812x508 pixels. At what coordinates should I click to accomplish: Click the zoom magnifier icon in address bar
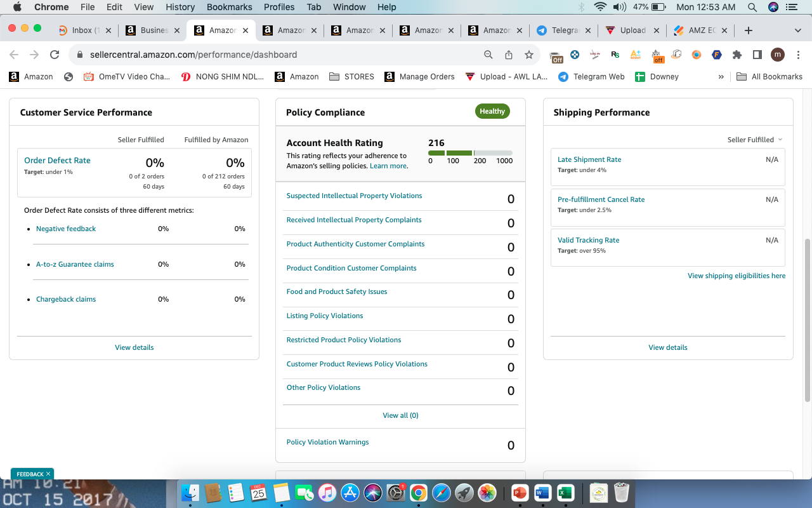(488, 55)
